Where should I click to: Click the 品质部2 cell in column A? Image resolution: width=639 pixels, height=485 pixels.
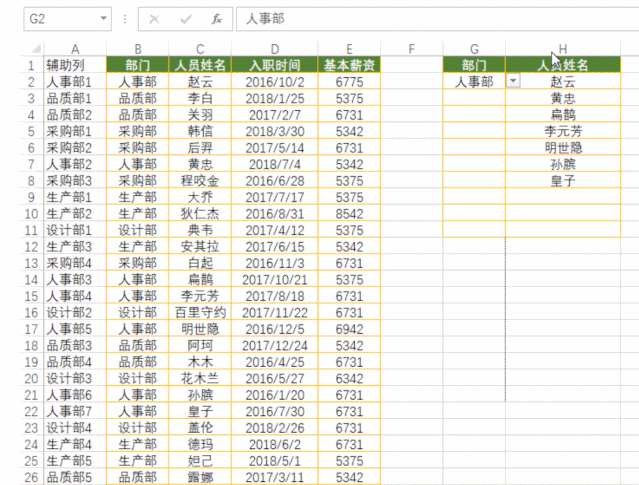pos(75,115)
